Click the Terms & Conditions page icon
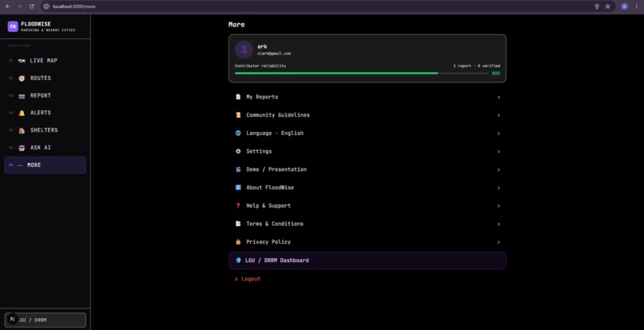 pos(238,224)
